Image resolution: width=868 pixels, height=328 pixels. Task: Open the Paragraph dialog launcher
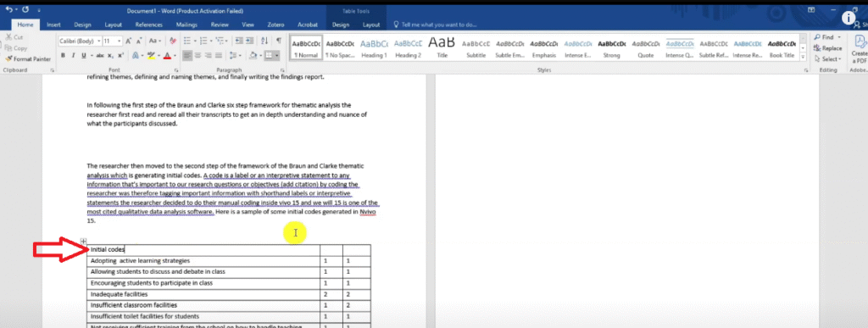[282, 71]
